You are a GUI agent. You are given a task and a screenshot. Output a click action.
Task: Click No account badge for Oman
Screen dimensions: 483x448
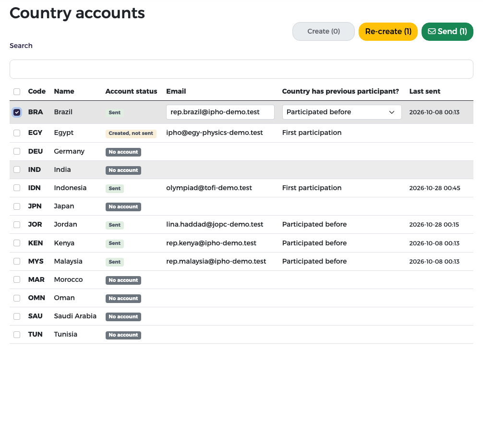[123, 298]
